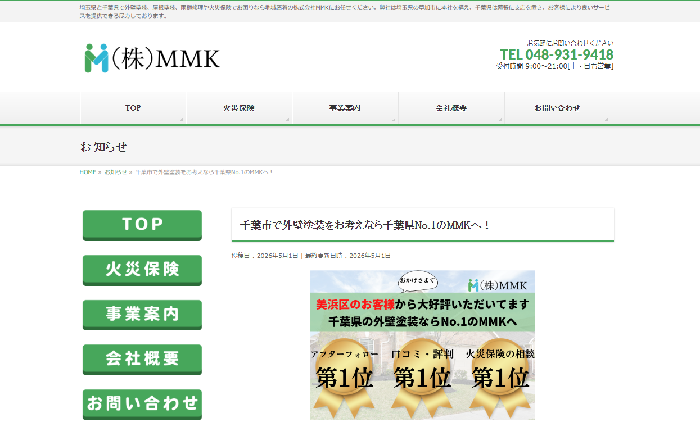Click the お知らせ page heading
Viewport: 700px width, 427px height.
pyautogui.click(x=104, y=147)
